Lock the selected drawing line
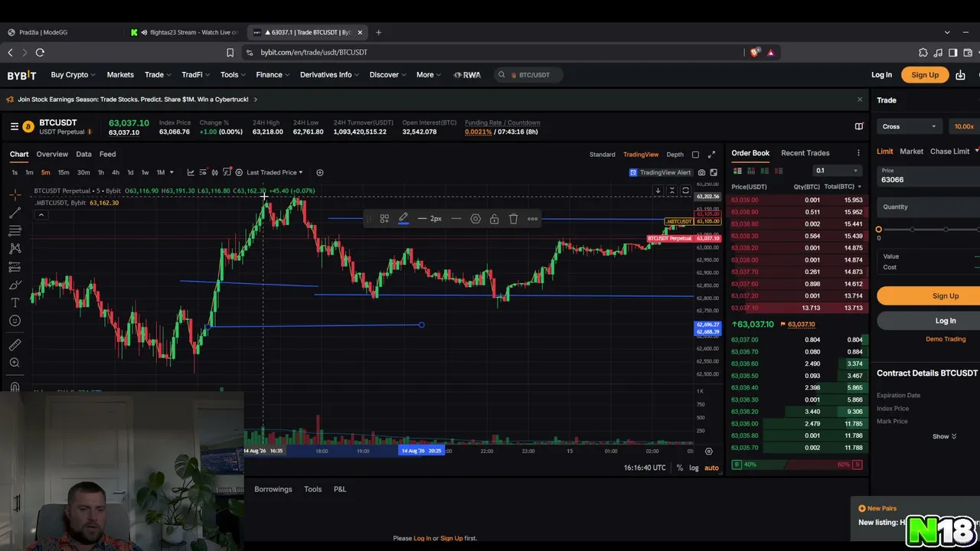Image resolution: width=980 pixels, height=551 pixels. click(495, 219)
